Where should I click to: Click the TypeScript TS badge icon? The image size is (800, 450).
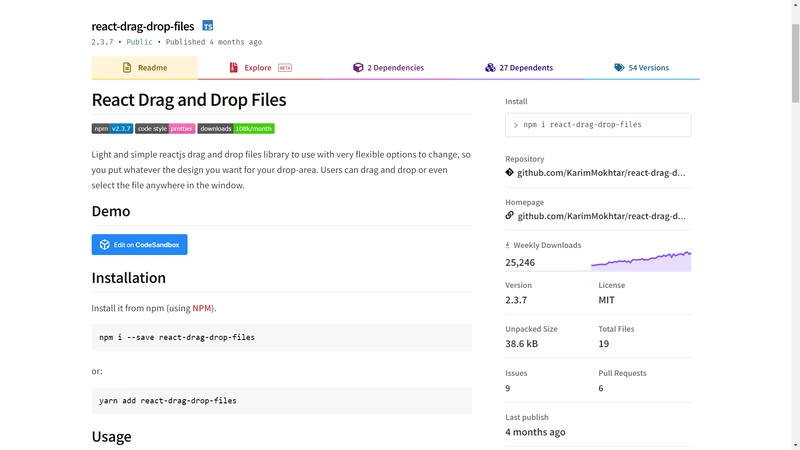[207, 26]
